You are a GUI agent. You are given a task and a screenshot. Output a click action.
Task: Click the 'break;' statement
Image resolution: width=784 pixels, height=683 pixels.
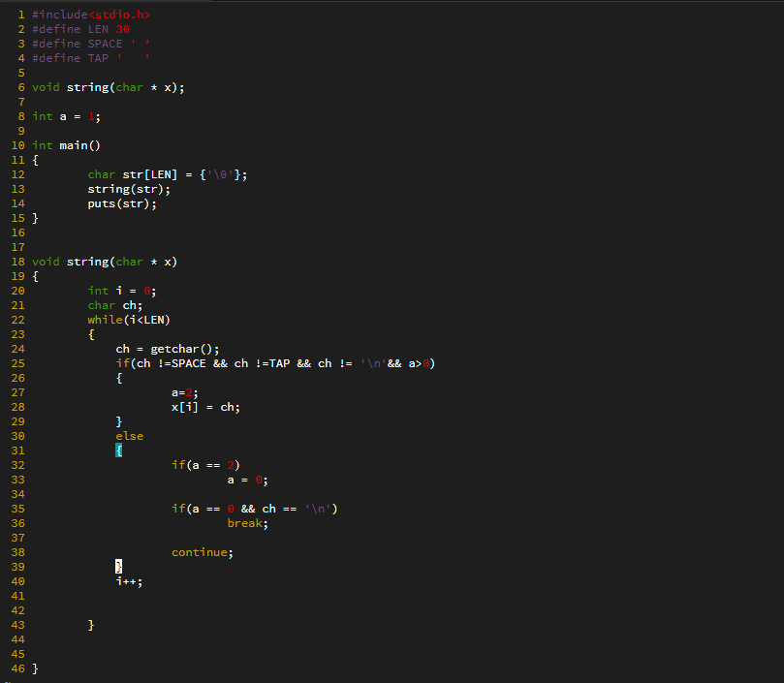[247, 523]
